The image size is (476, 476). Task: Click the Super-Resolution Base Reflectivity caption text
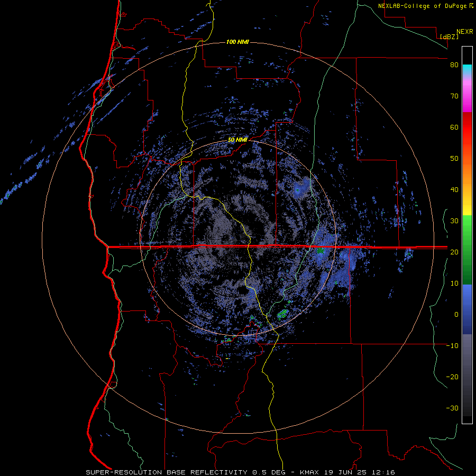pyautogui.click(x=167, y=472)
